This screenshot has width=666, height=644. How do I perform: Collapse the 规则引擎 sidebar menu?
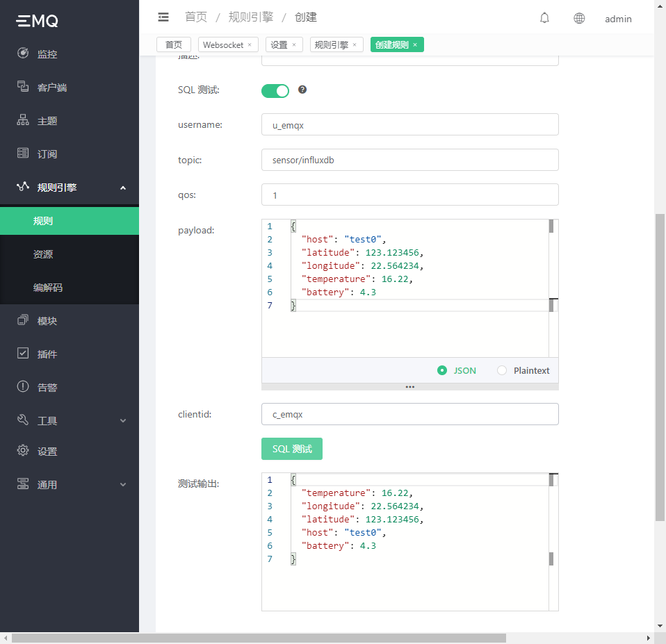pyautogui.click(x=70, y=187)
